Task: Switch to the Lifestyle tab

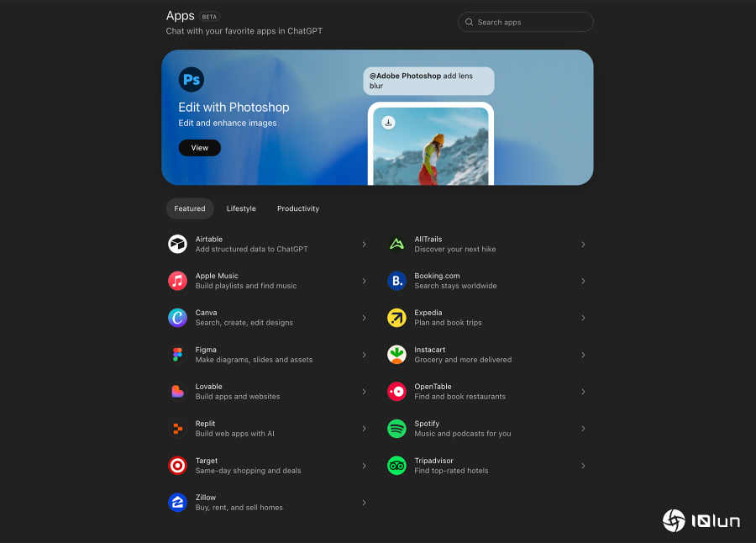Action: click(x=241, y=208)
